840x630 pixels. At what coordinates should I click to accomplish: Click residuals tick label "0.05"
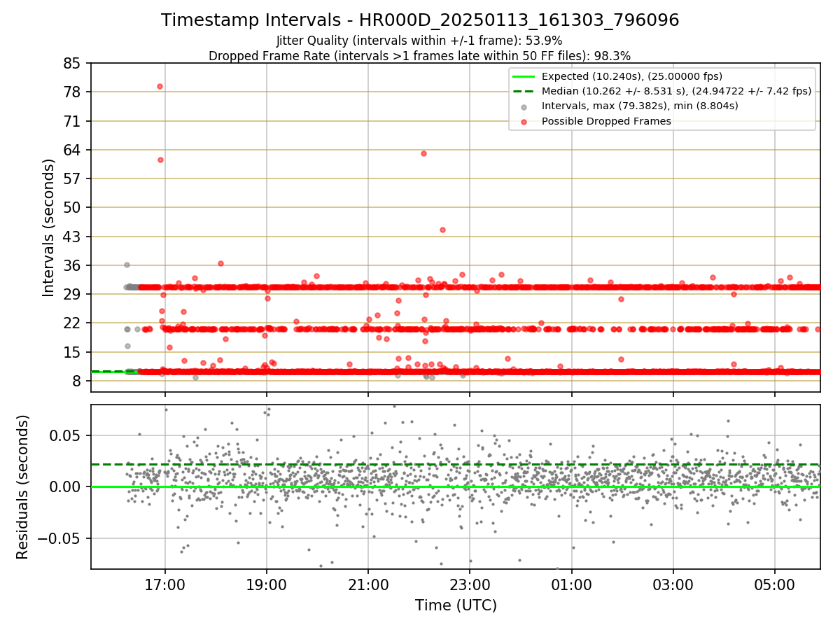point(66,435)
